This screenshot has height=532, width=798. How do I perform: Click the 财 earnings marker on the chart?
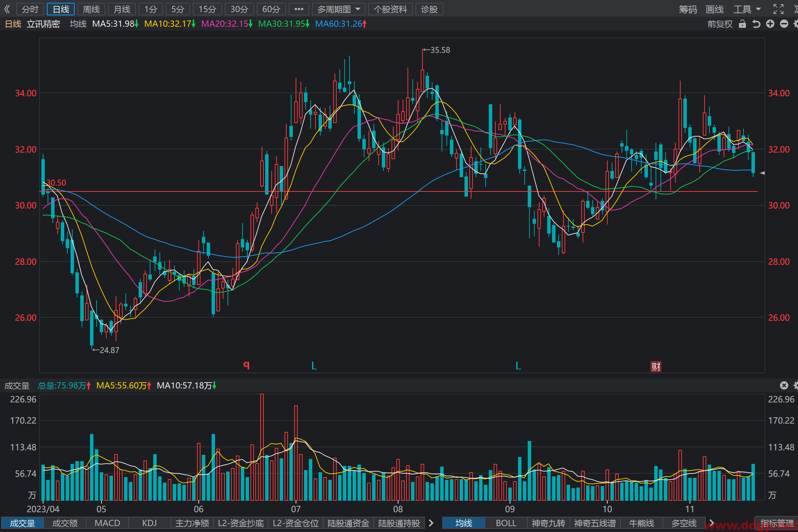(656, 367)
